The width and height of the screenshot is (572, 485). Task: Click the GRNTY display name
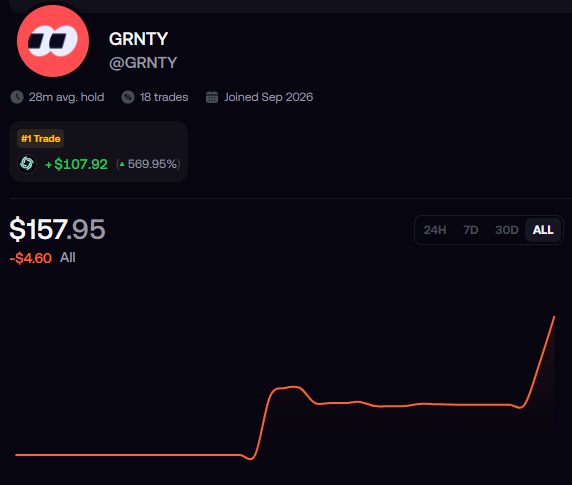point(138,39)
